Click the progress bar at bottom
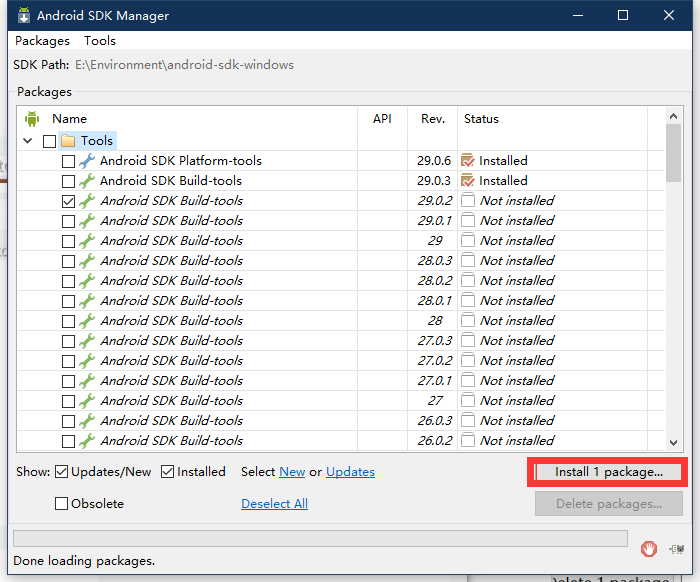 320,539
